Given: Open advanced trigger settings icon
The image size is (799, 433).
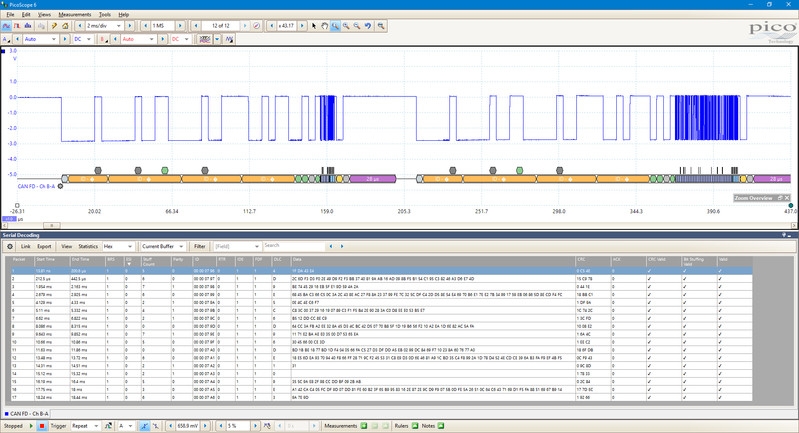Looking at the screenshot, I should click(x=108, y=426).
